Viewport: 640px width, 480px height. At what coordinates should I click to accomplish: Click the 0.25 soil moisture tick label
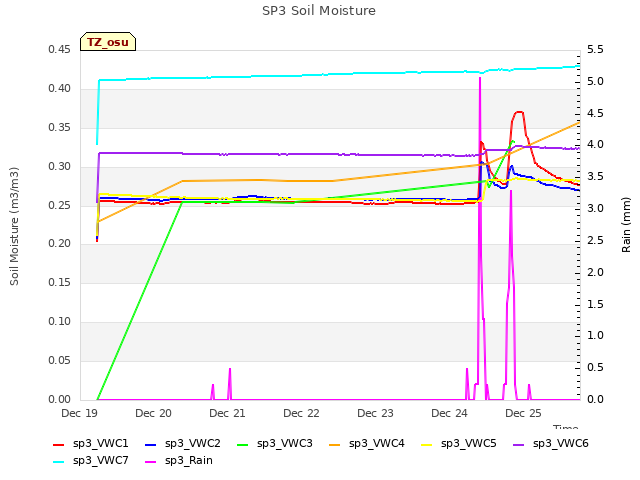[x=59, y=205]
